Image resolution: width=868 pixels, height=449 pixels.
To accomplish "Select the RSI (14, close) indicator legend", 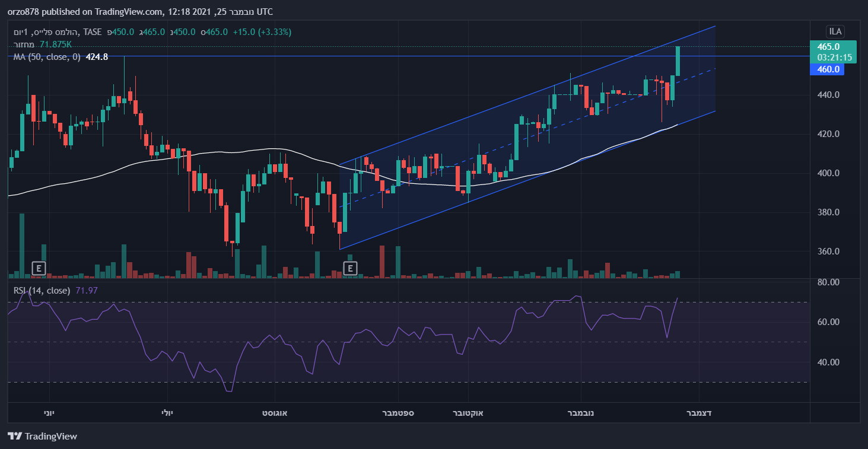I will click(x=42, y=291).
